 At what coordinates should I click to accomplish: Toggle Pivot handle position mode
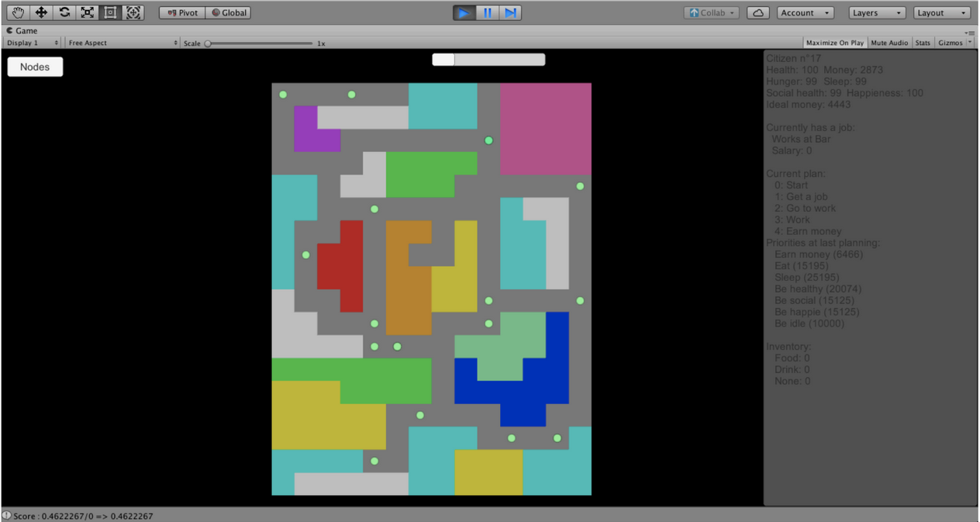(x=182, y=12)
